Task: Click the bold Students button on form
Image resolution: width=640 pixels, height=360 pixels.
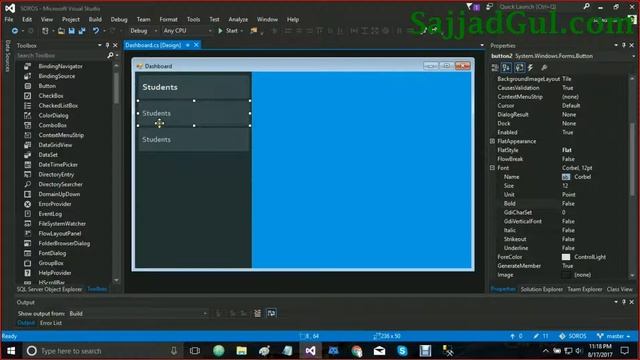Action: point(194,87)
